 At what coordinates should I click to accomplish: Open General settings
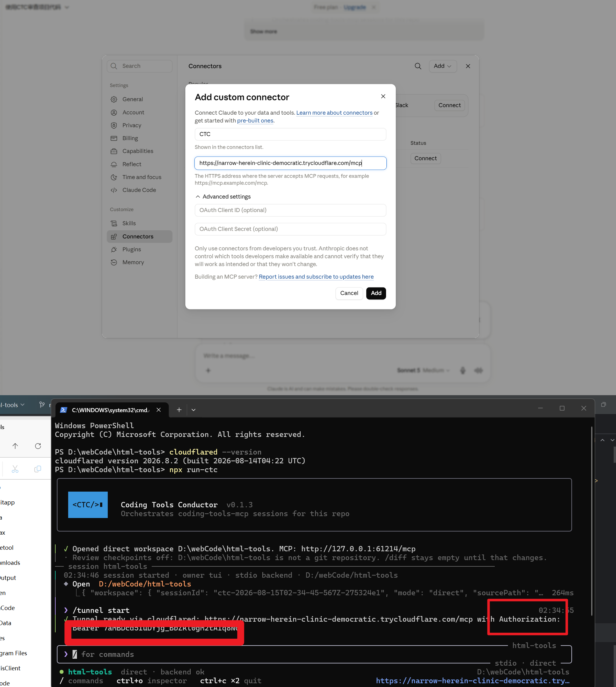[x=139, y=99]
